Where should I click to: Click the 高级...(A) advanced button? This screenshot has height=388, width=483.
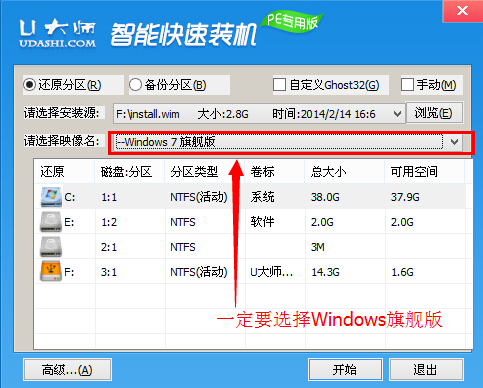tap(67, 370)
